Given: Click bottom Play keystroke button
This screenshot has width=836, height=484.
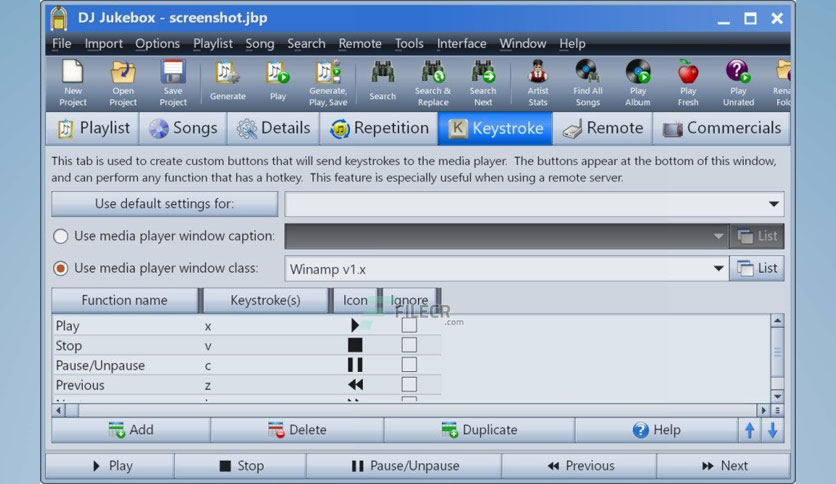Looking at the screenshot, I should (110, 466).
